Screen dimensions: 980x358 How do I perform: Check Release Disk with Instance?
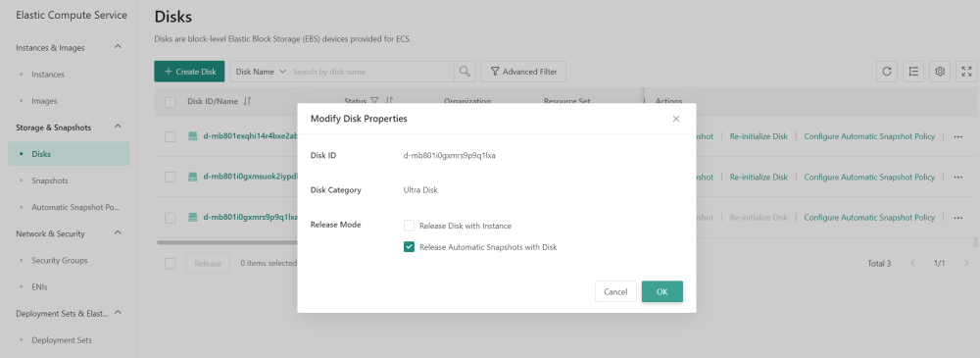pyautogui.click(x=410, y=226)
